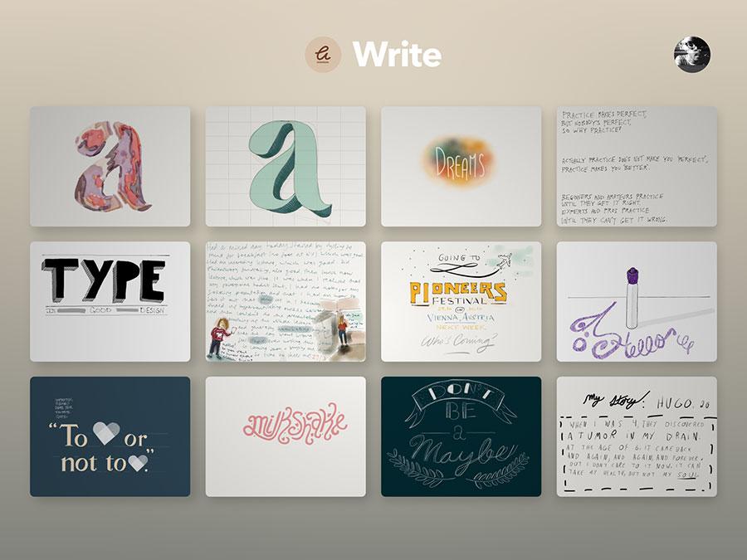The height and width of the screenshot is (560, 747).
Task: Open the user profile avatar top right
Action: [x=691, y=53]
